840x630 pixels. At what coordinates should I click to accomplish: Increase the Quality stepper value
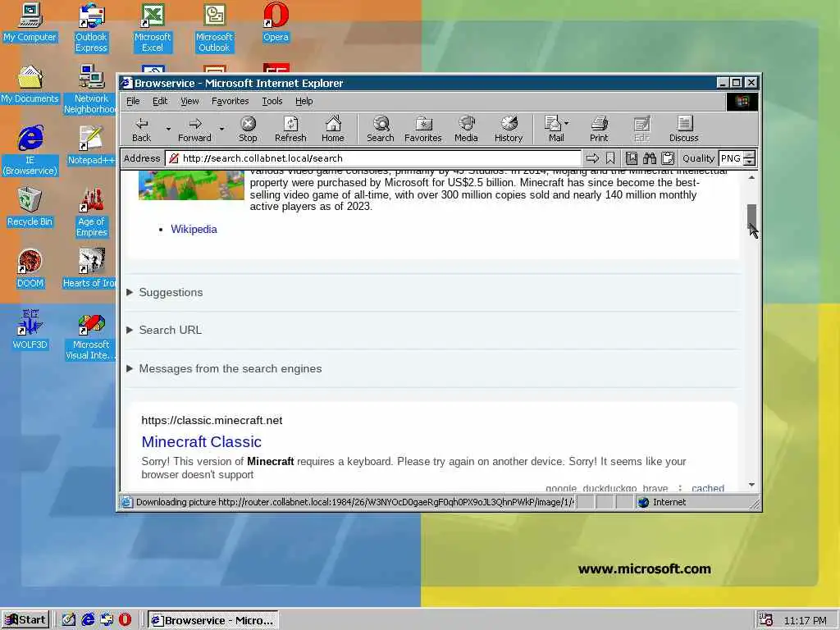(x=750, y=155)
